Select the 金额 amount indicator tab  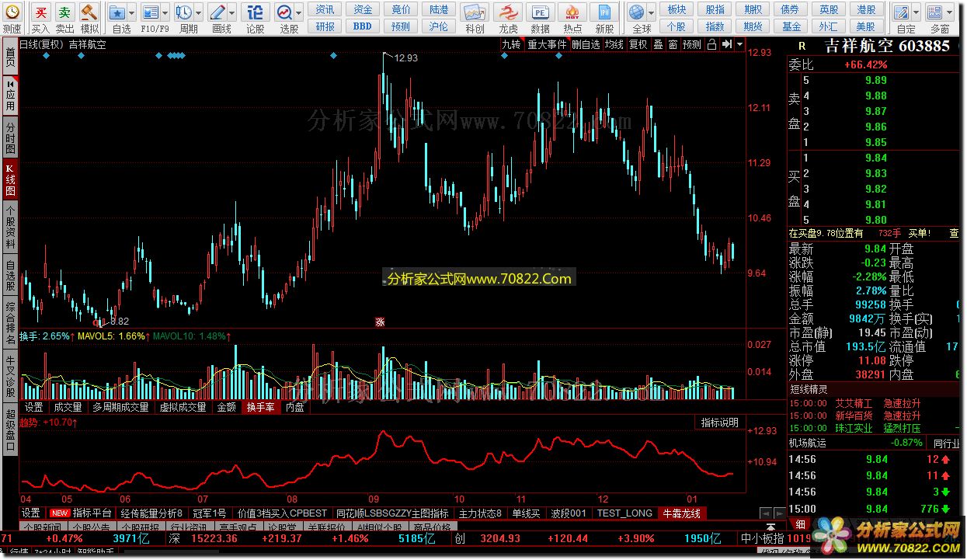point(226,407)
